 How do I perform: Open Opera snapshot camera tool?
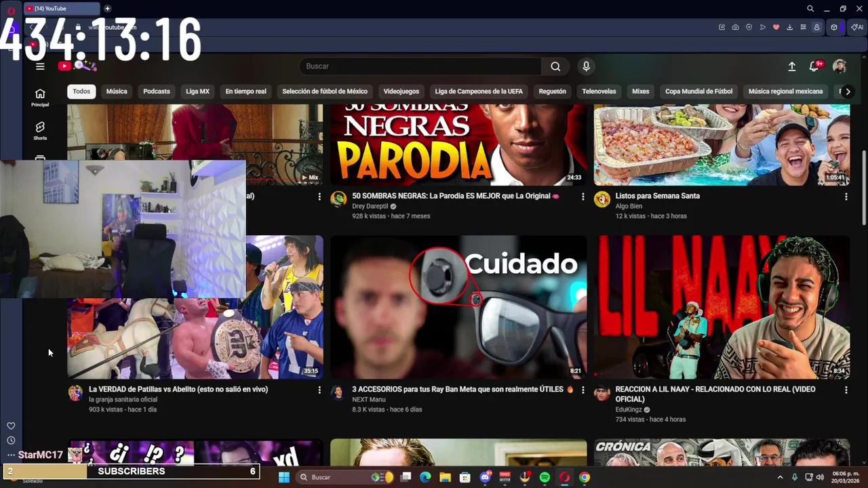point(735,27)
